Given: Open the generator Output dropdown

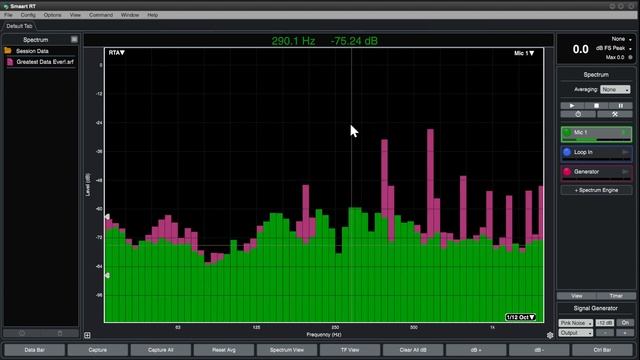Looking at the screenshot, I should coord(576,333).
